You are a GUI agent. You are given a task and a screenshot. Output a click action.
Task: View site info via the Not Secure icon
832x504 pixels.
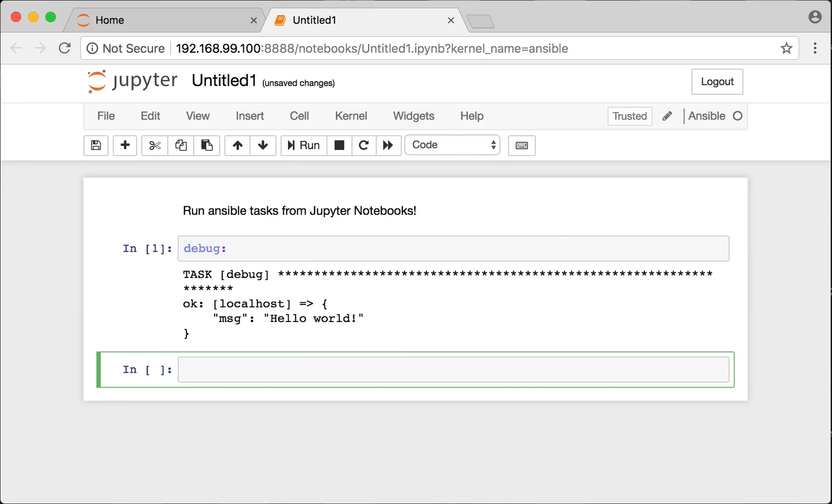click(92, 49)
